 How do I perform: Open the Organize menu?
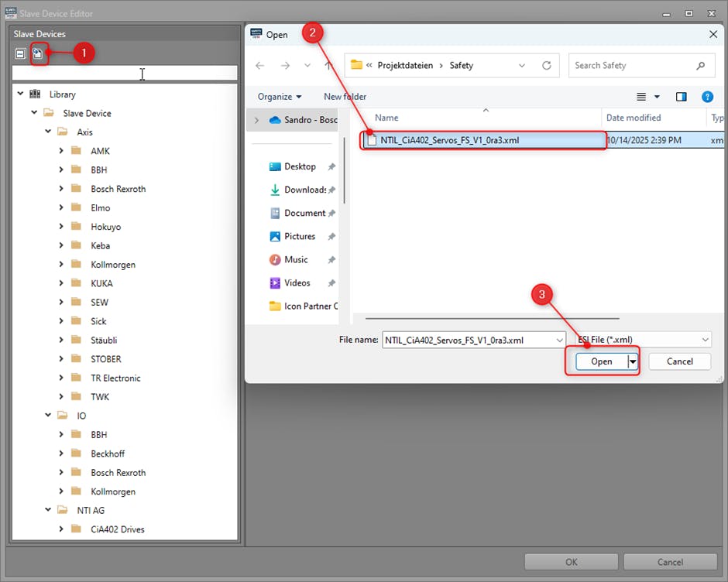pos(280,97)
